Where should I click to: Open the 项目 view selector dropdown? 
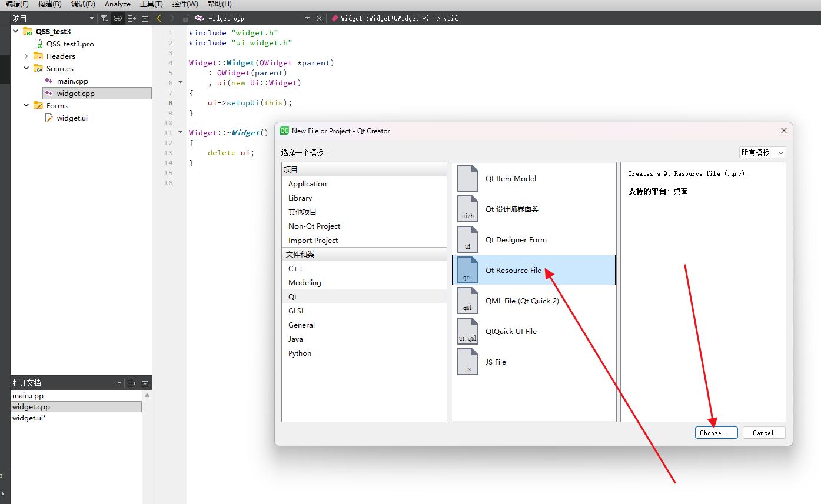click(x=92, y=18)
